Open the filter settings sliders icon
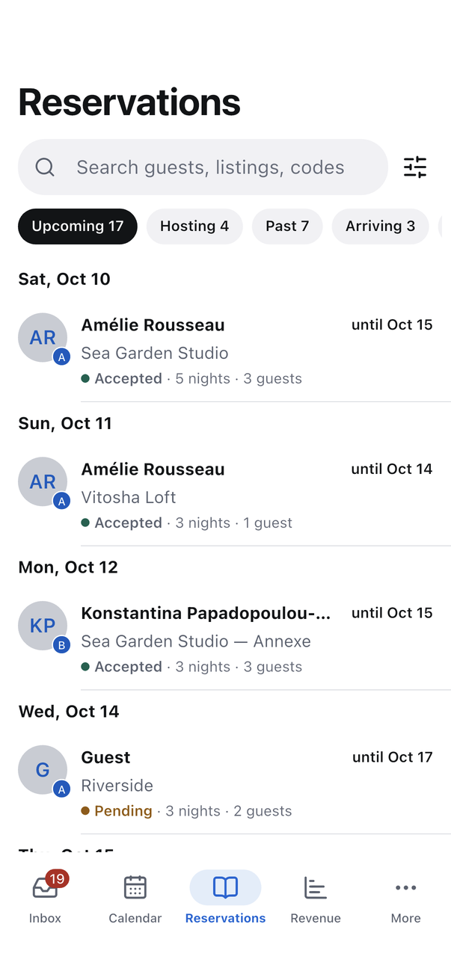This screenshot has height=980, width=451. pyautogui.click(x=415, y=167)
